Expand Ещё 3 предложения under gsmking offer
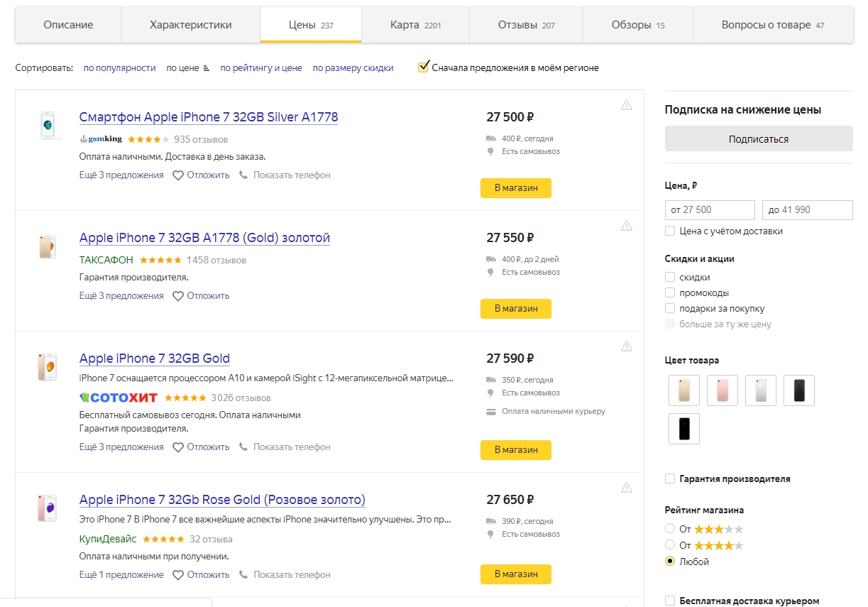 (121, 175)
